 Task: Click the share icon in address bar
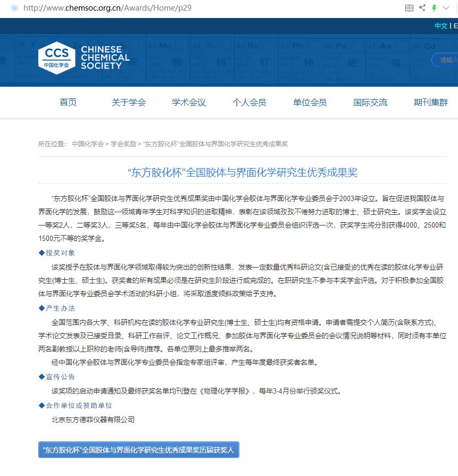click(x=422, y=7)
